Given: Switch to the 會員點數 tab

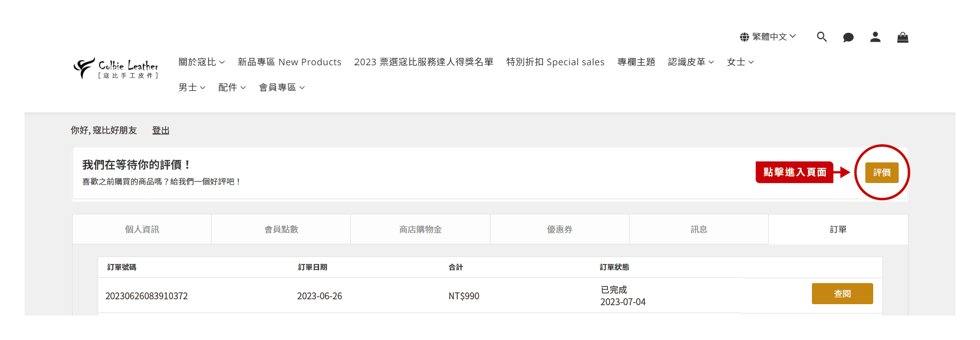Looking at the screenshot, I should click(x=281, y=229).
